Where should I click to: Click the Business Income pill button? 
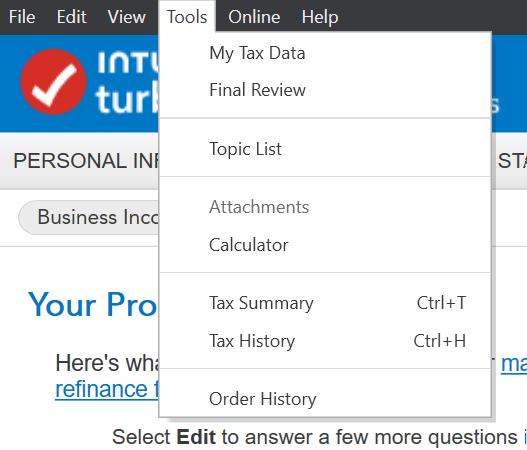point(89,217)
